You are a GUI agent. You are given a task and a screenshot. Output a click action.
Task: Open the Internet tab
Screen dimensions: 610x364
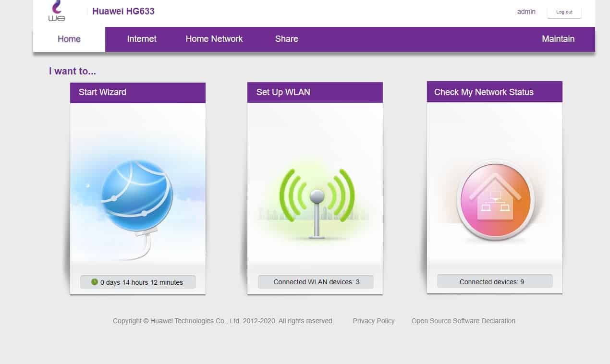coord(142,39)
